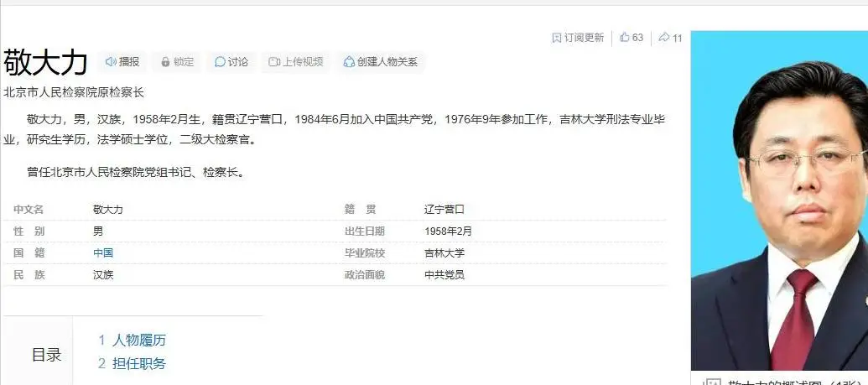Click the 订阅更新 bookmark icon
868x385 pixels.
(x=557, y=38)
